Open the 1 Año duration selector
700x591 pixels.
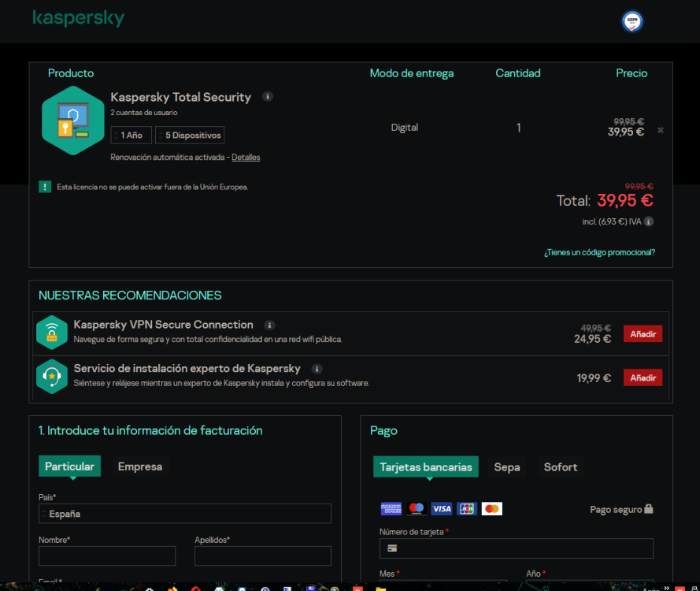coord(131,135)
